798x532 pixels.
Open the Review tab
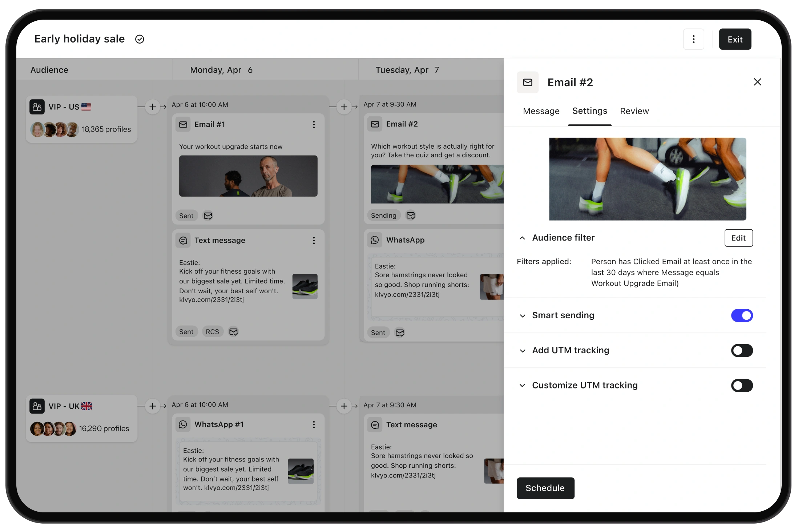(634, 111)
